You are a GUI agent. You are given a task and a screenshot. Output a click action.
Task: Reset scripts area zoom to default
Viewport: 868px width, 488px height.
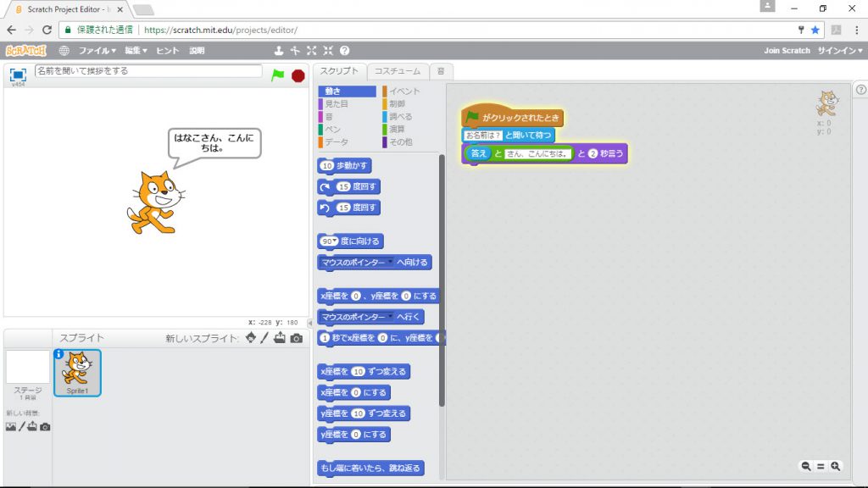821,467
